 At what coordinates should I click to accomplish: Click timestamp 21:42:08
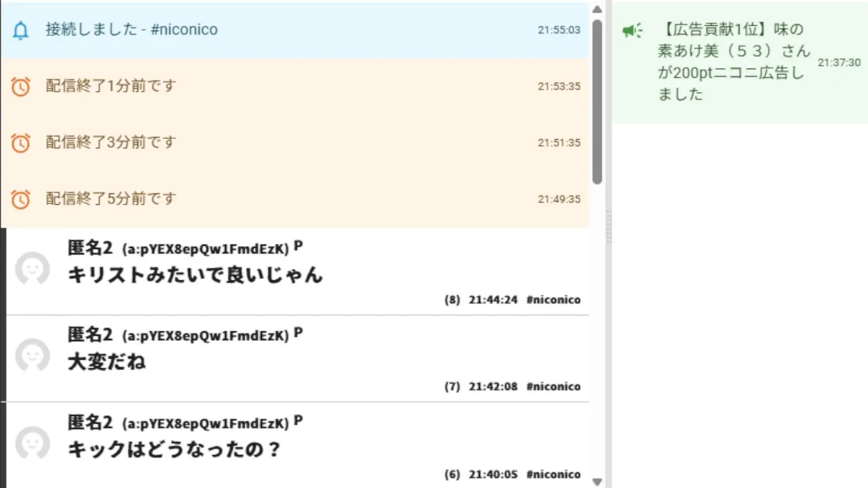click(493, 386)
